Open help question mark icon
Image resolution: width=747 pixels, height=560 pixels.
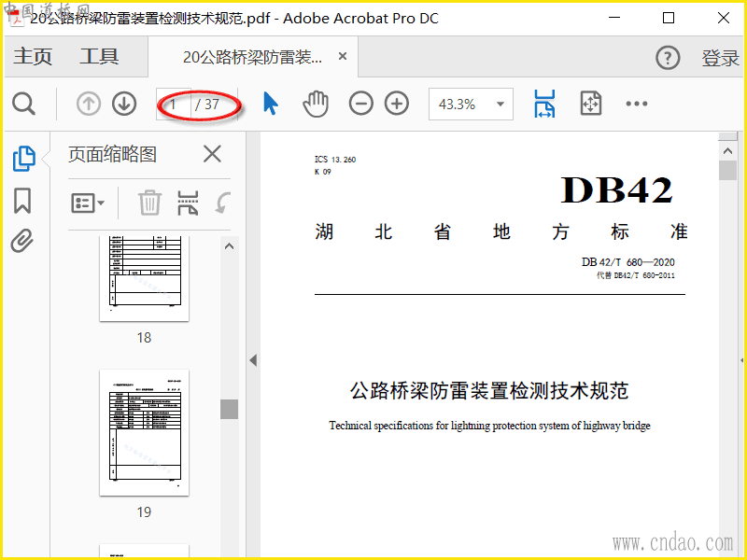pos(668,58)
